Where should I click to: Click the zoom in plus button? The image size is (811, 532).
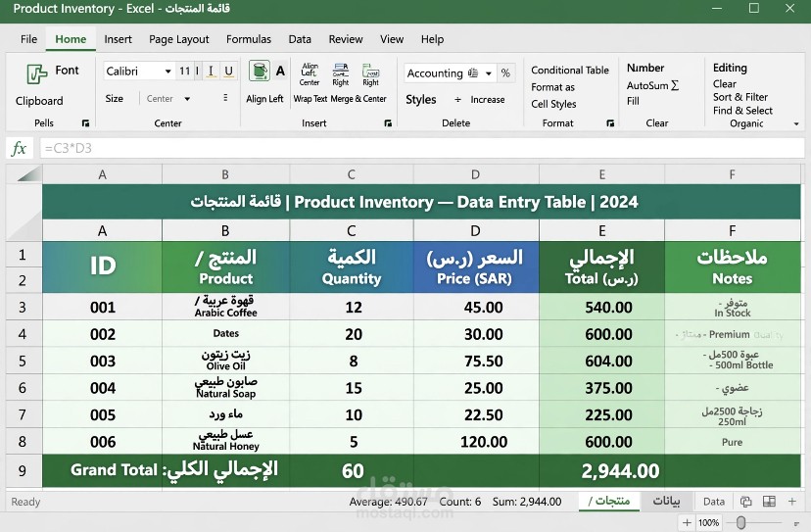tap(687, 522)
